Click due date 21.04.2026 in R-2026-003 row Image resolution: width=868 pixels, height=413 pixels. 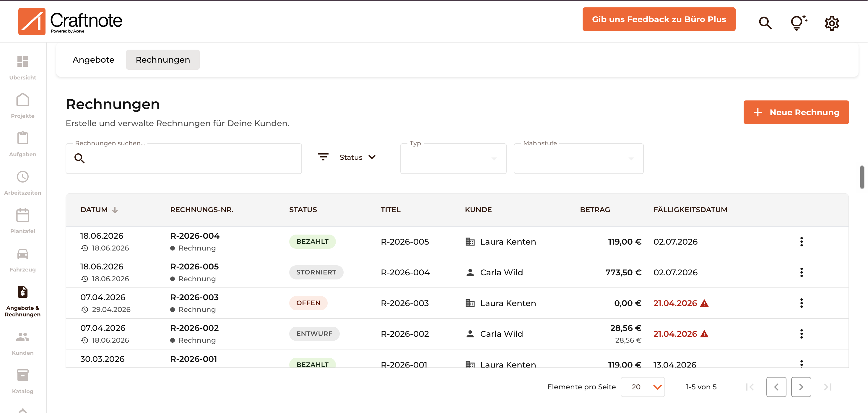coord(675,303)
